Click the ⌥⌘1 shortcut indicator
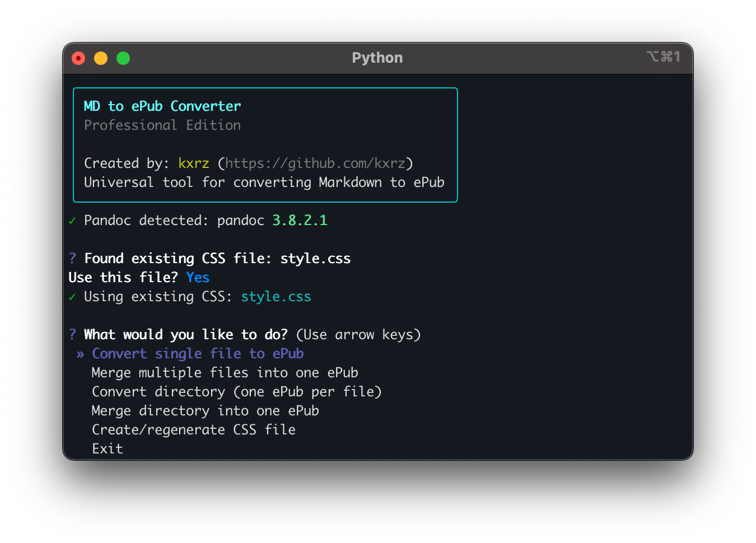 tap(663, 57)
